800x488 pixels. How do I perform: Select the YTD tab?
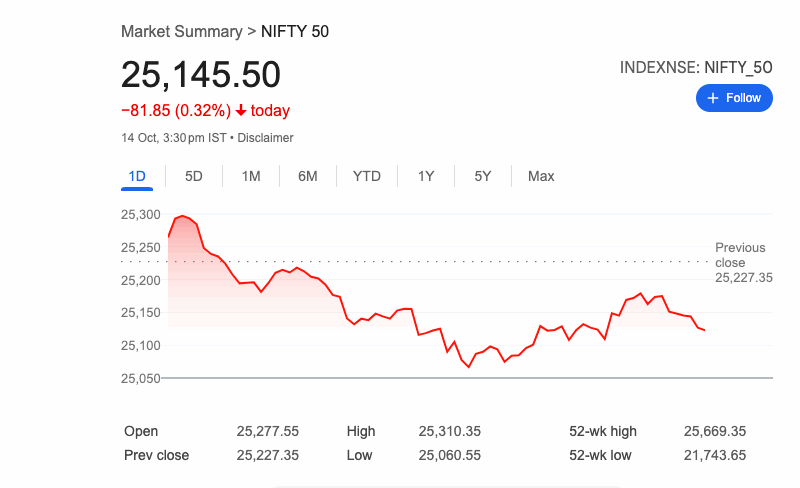(367, 176)
